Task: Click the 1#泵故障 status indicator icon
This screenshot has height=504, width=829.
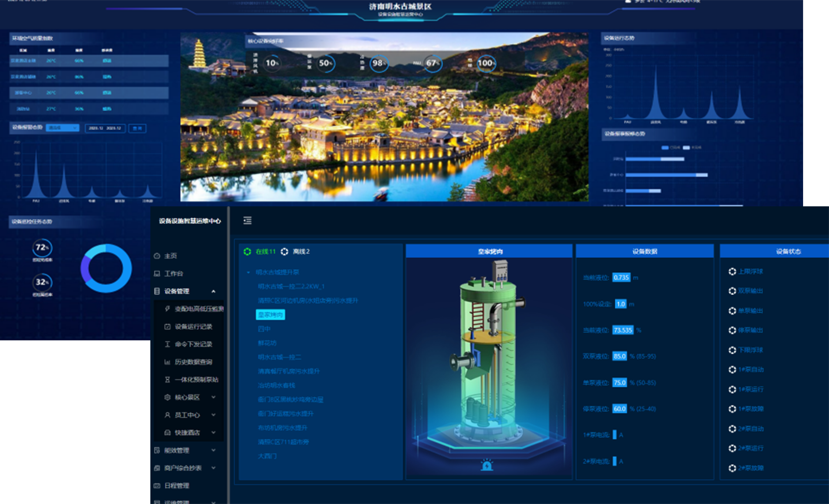Action: click(732, 409)
